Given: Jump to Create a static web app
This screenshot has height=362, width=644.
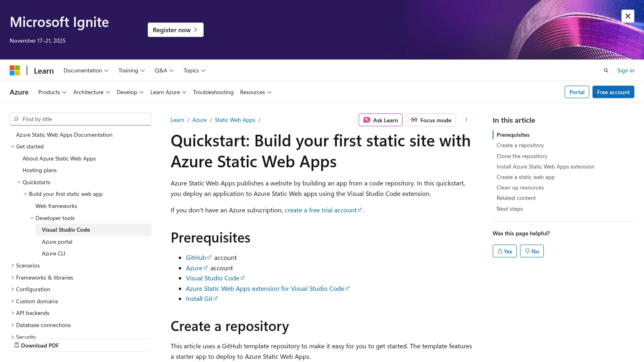Looking at the screenshot, I should pyautogui.click(x=526, y=177).
